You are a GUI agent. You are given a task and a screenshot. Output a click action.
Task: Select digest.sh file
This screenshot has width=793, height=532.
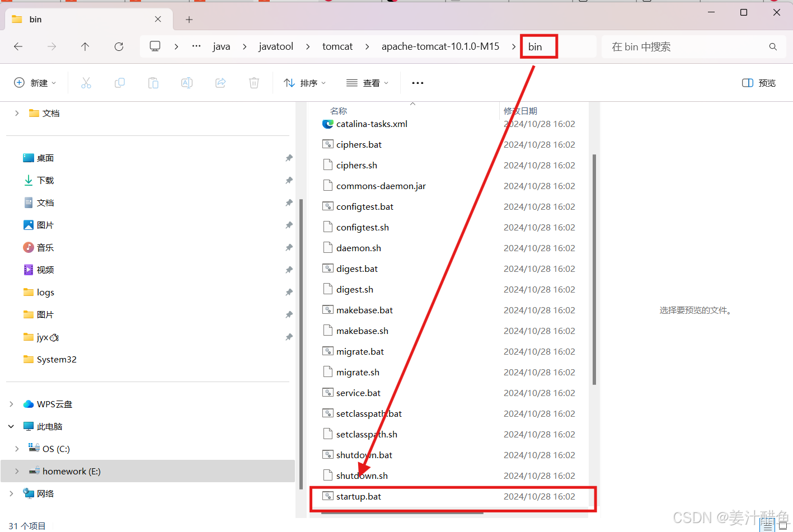(355, 289)
